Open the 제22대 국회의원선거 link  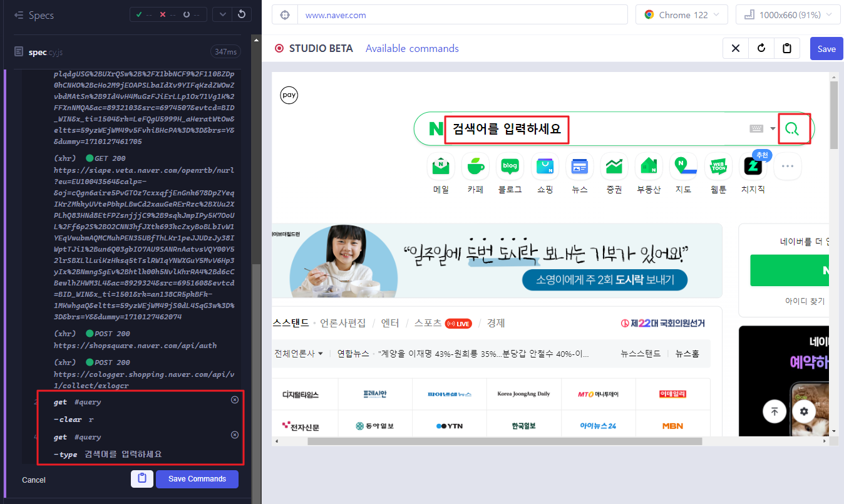(662, 323)
